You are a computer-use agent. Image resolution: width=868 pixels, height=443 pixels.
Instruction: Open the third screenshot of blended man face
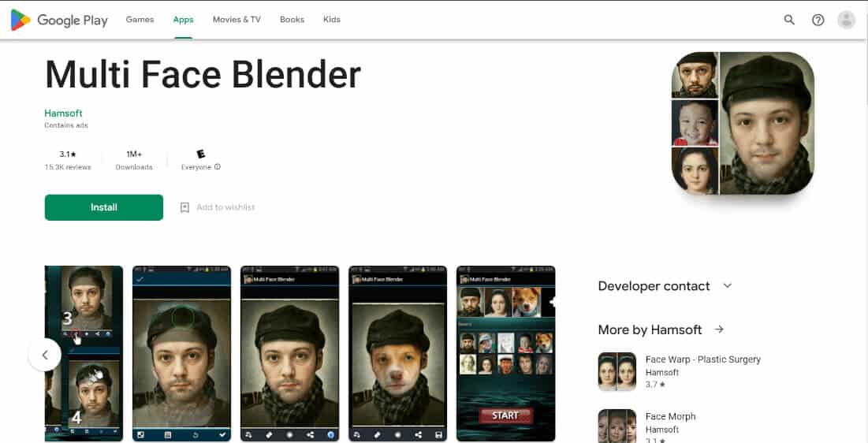(289, 354)
